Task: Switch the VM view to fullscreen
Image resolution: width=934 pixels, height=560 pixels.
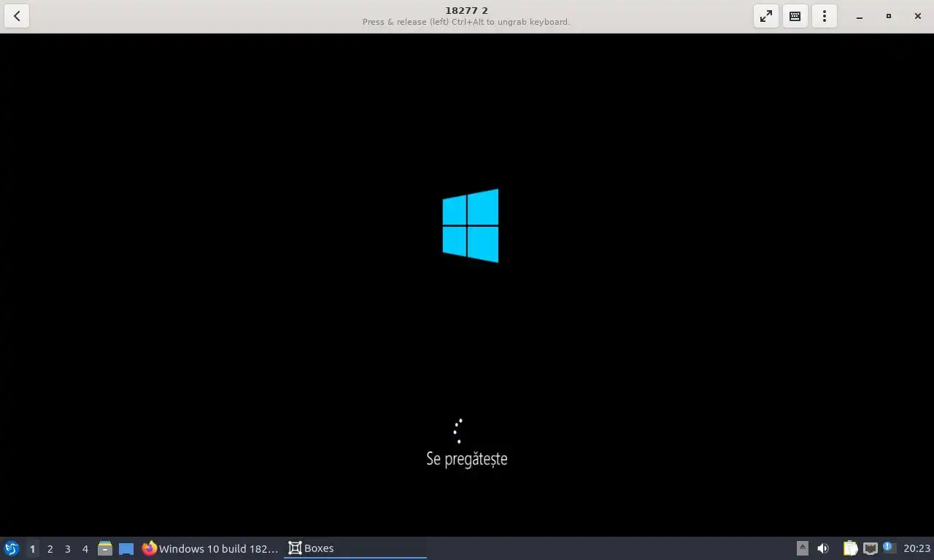Action: [x=766, y=16]
